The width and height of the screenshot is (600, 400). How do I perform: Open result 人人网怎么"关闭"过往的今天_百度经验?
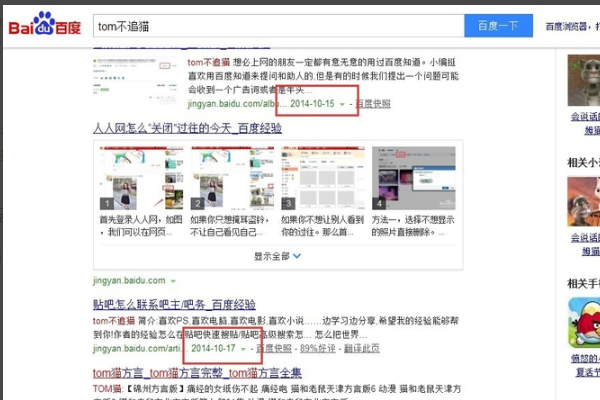[x=188, y=128]
